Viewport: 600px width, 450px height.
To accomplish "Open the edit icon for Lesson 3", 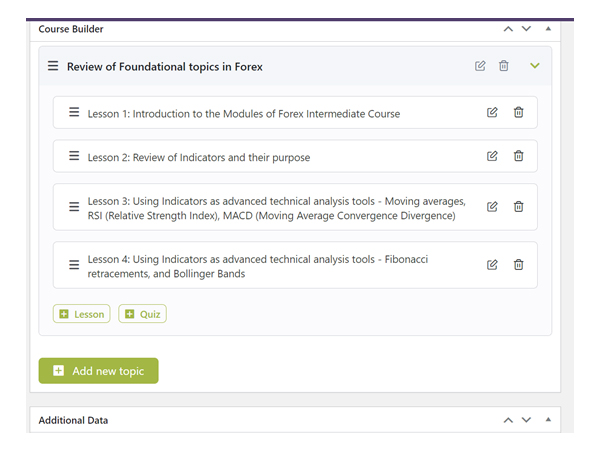I will coord(492,207).
